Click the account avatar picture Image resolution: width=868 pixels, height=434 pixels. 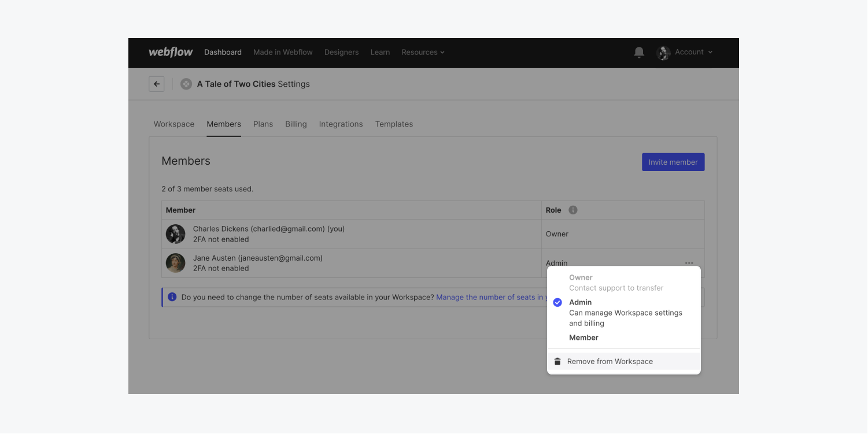pyautogui.click(x=663, y=53)
